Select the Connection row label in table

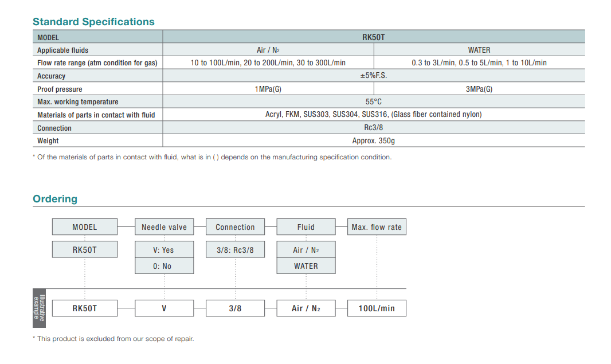[54, 128]
